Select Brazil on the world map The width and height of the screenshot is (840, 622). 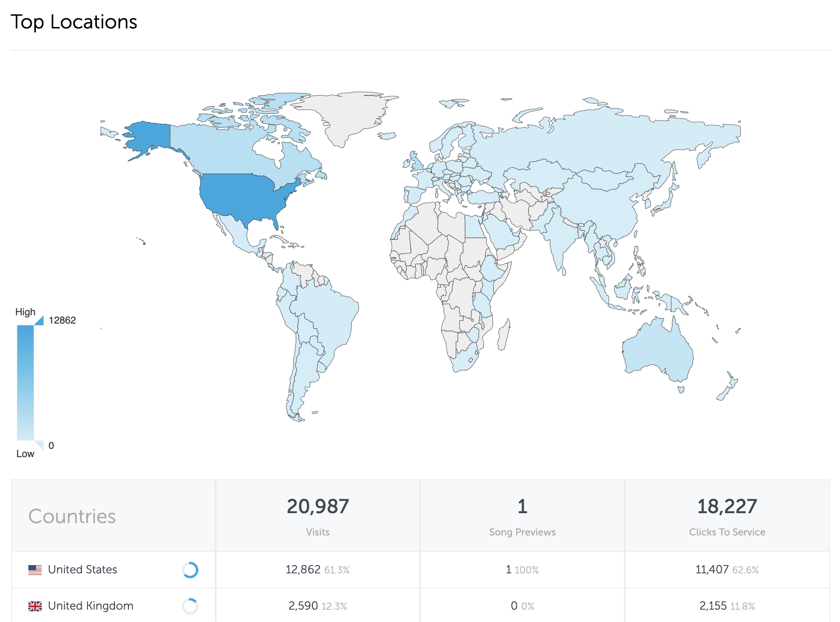pyautogui.click(x=326, y=313)
